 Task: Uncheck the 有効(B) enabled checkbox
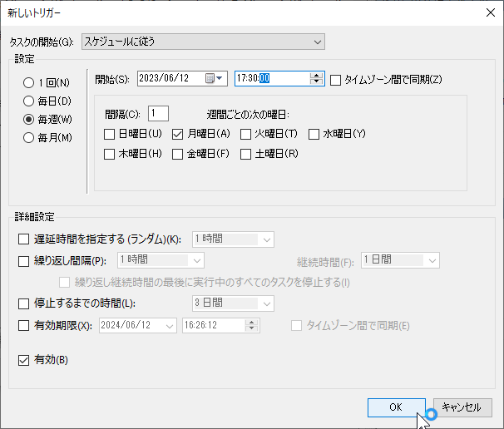pos(23,360)
